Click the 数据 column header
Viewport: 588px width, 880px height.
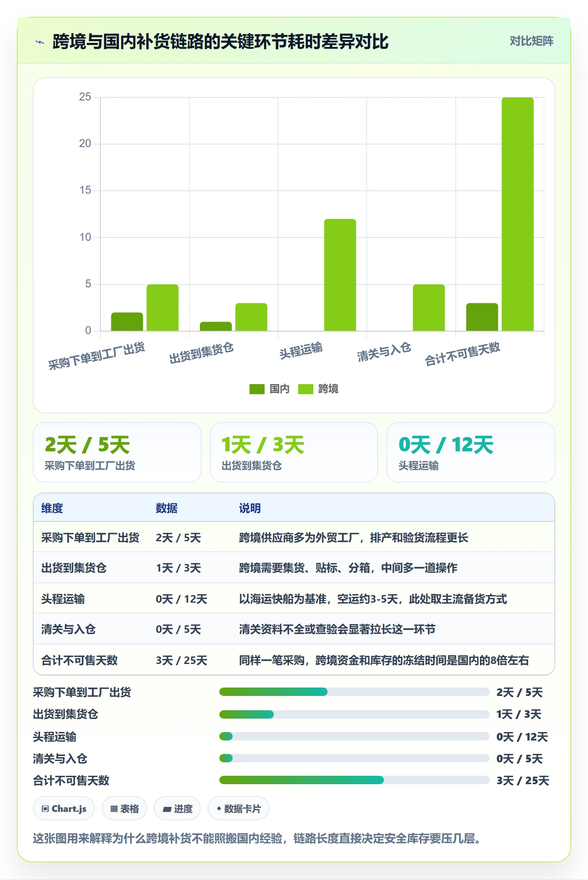click(166, 508)
